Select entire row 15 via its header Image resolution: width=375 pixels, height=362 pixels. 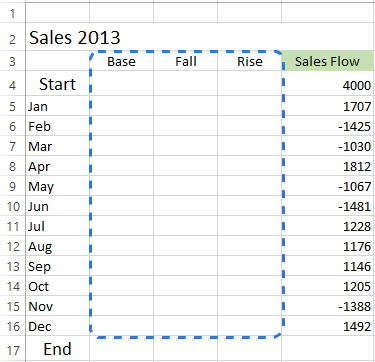tap(12, 306)
